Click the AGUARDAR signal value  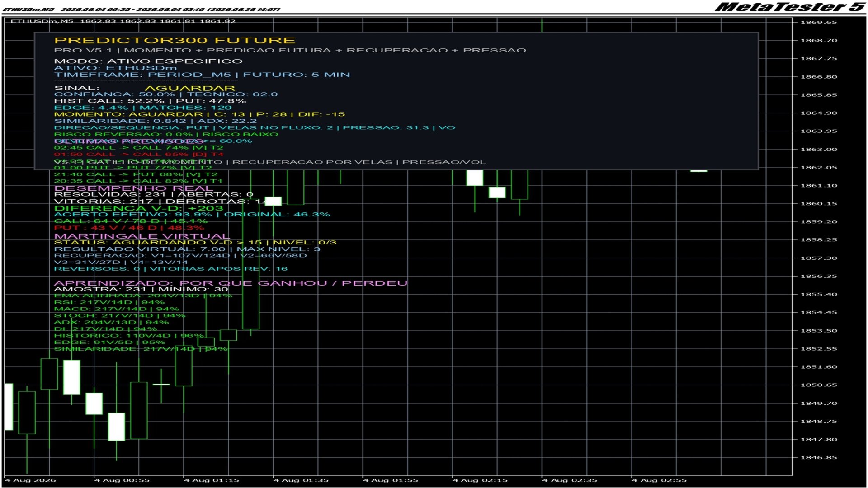(x=189, y=88)
